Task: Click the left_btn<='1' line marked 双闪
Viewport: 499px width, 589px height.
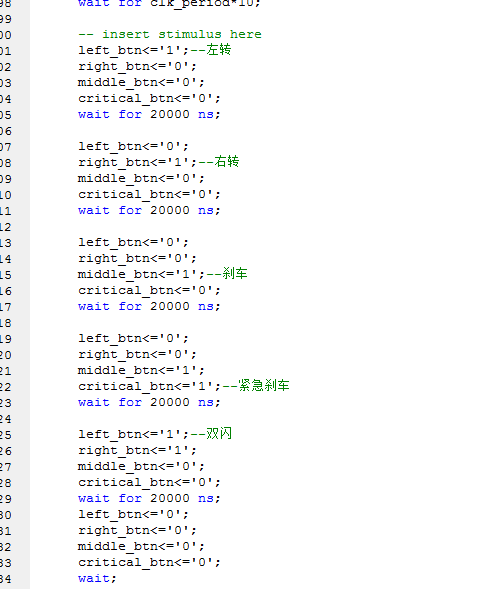Action: pyautogui.click(x=155, y=434)
